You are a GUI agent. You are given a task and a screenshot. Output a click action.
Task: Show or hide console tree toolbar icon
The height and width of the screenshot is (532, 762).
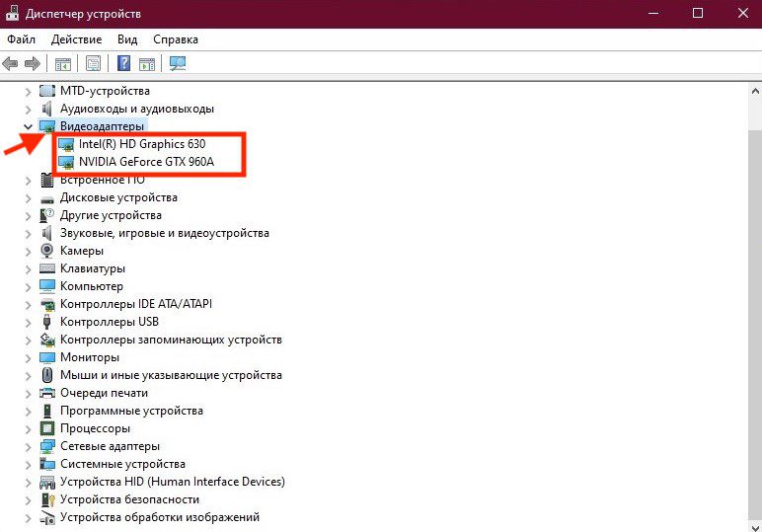(63, 63)
